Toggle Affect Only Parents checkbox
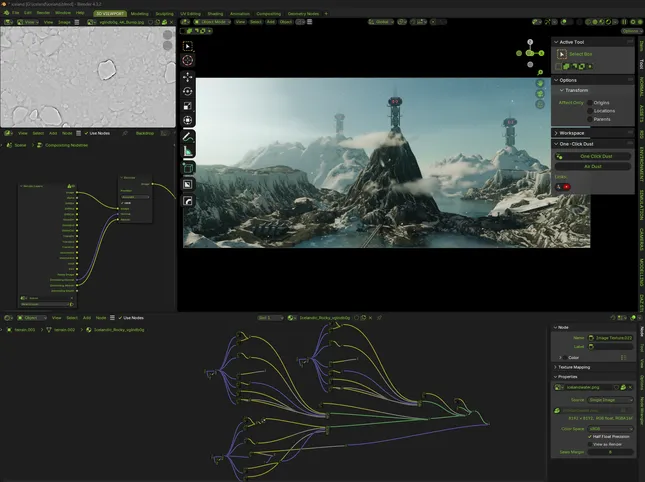 point(590,119)
